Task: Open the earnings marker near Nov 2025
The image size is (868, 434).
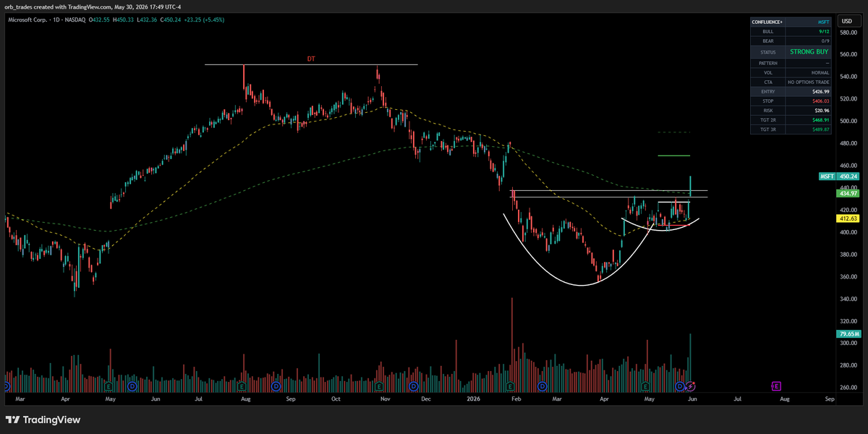Action: click(x=380, y=386)
